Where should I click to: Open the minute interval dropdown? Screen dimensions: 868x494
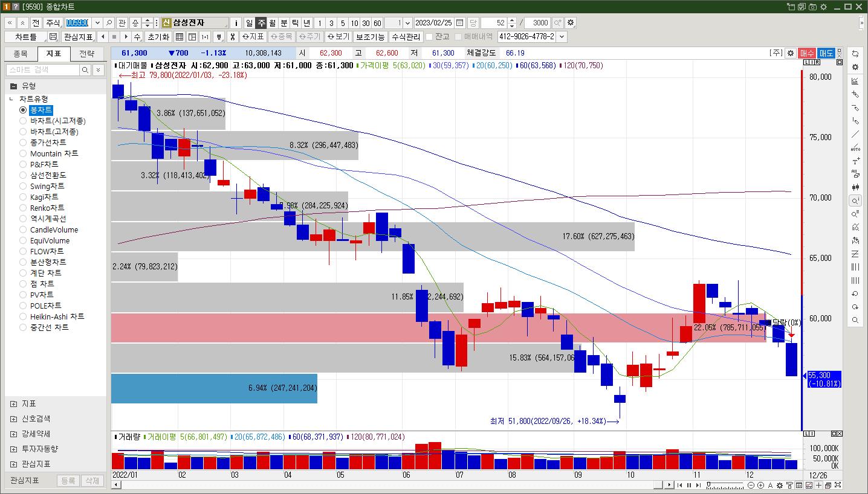tap(407, 23)
